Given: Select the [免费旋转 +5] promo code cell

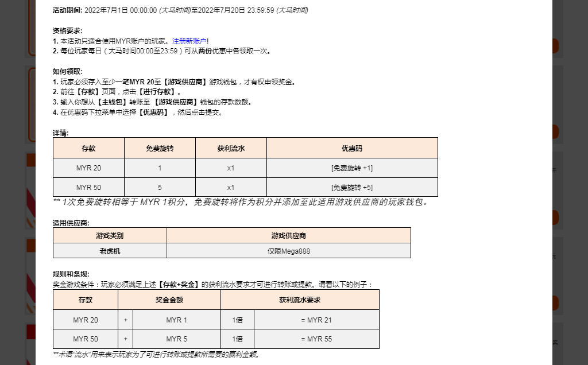Looking at the screenshot, I should click(x=352, y=187).
